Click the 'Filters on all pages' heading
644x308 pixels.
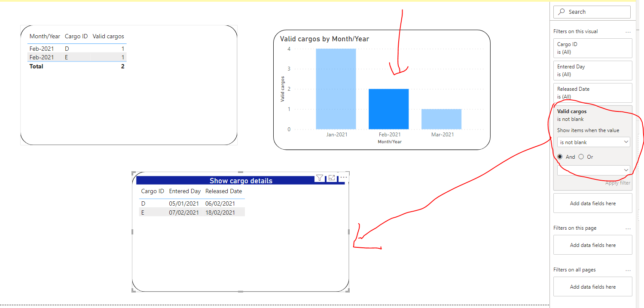point(574,270)
